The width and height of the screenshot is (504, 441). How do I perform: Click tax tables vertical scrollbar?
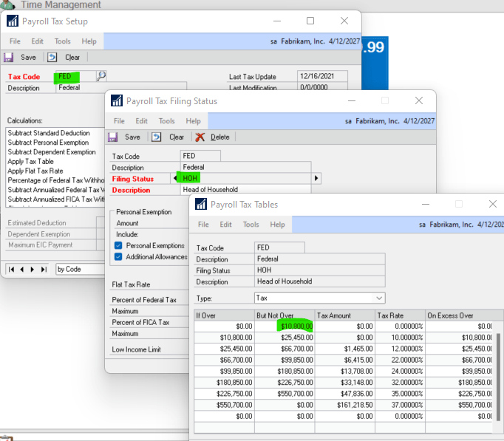point(498,377)
